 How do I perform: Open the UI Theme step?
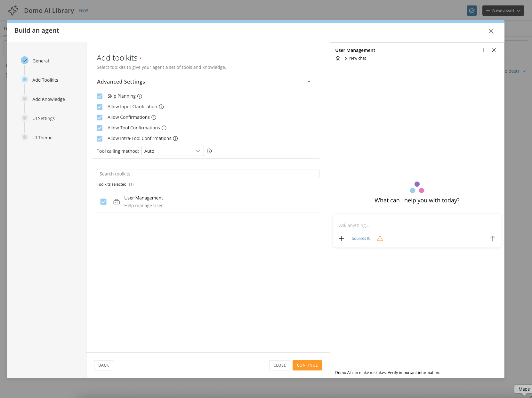pyautogui.click(x=42, y=138)
